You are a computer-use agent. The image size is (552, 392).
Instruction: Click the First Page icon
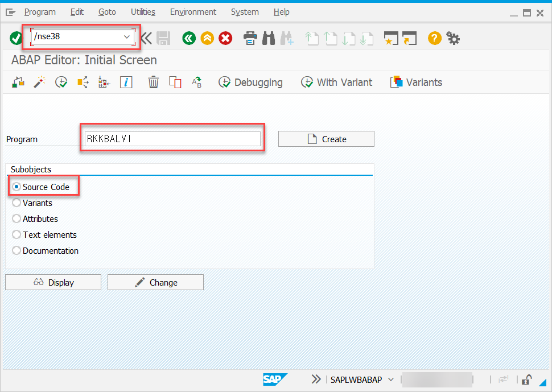click(312, 38)
